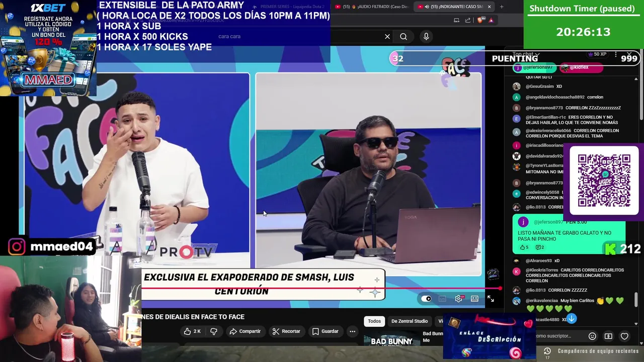Click the @kidflex pinned chip
Screen dimensions: 644x362
click(581, 67)
